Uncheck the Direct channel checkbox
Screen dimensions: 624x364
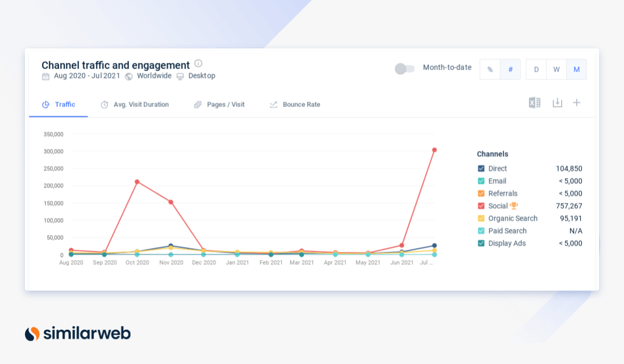(481, 168)
